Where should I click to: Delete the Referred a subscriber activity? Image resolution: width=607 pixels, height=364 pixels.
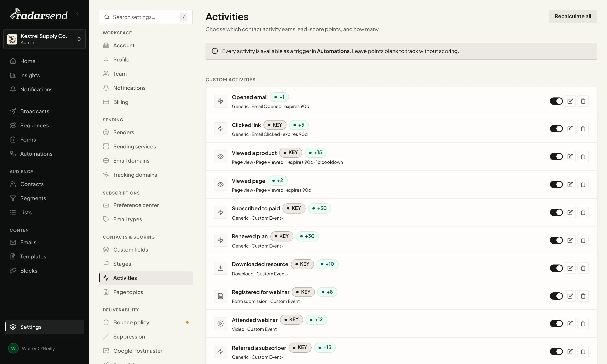[x=583, y=351]
